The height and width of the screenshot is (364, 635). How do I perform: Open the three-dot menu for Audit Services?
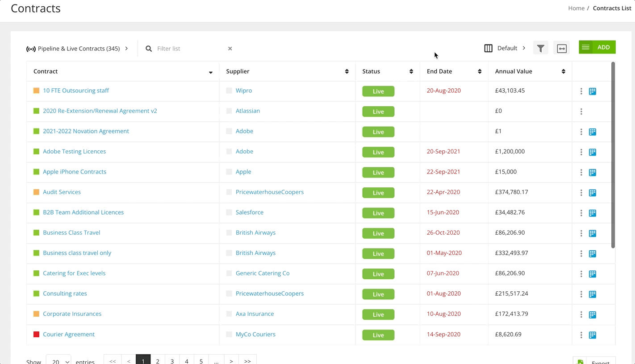[581, 193]
